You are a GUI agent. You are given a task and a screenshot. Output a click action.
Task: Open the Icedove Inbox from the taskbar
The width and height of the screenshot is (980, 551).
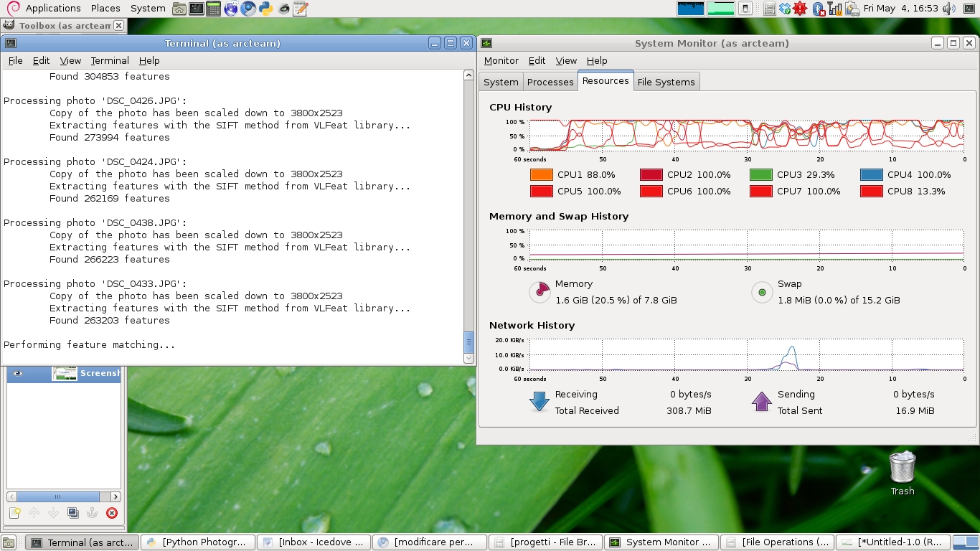point(314,542)
